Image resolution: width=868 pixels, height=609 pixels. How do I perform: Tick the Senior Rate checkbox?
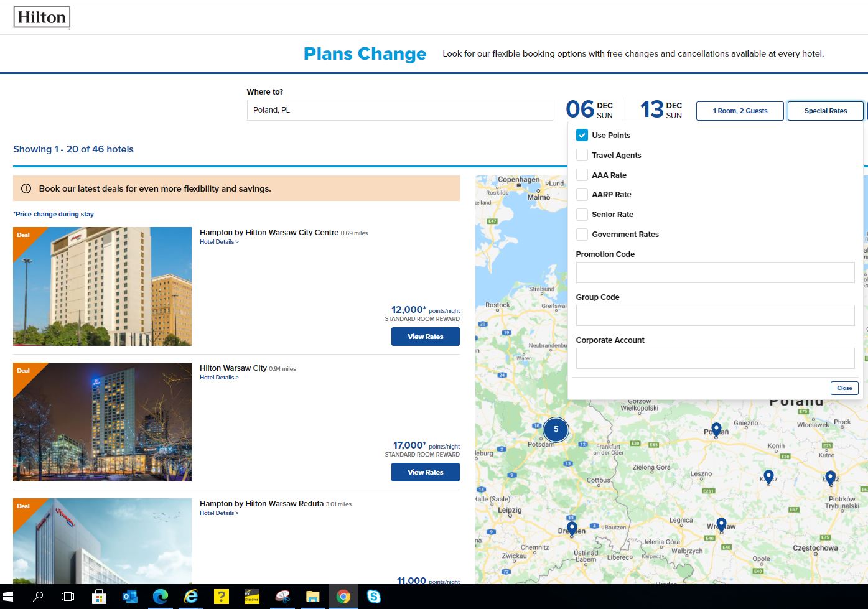582,215
